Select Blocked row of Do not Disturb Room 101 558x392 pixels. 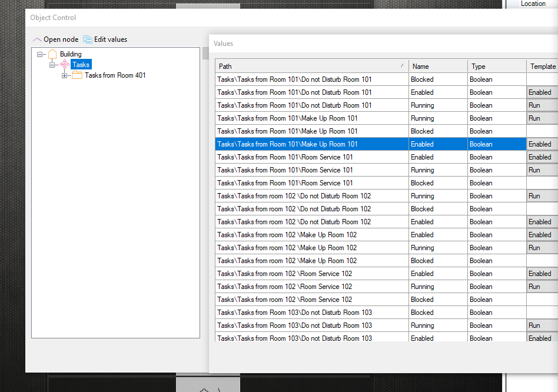pos(312,79)
